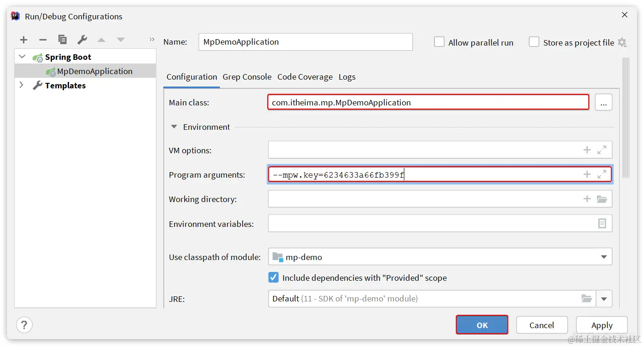644x347 pixels.
Task: Click into the Main class field
Action: 428,102
